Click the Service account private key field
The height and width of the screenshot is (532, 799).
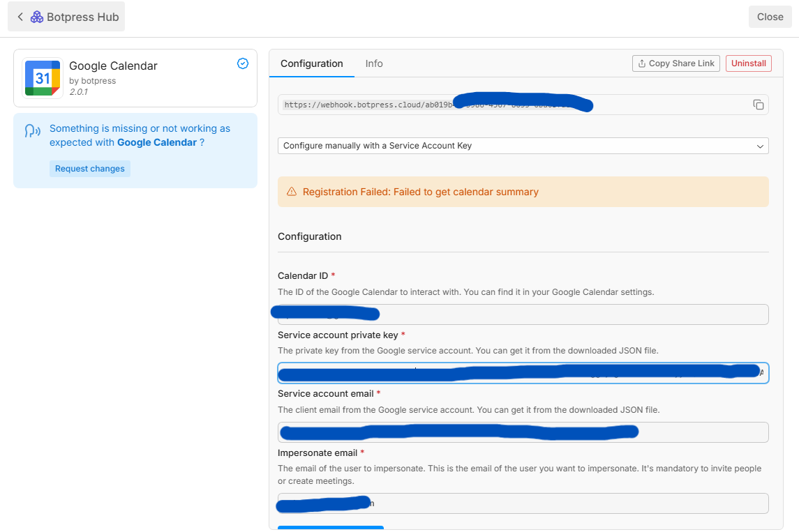[523, 373]
